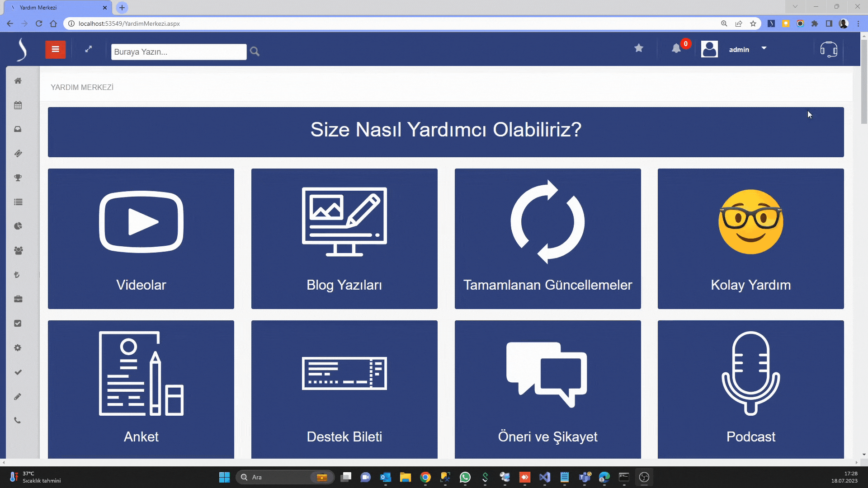Click the favorites star in the header
This screenshot has width=868, height=488.
(638, 48)
